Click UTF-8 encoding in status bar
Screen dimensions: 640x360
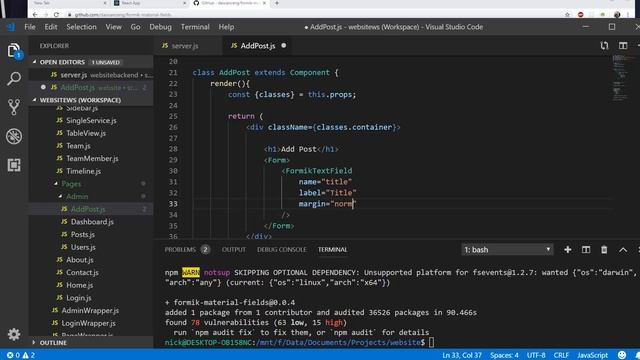536,355
